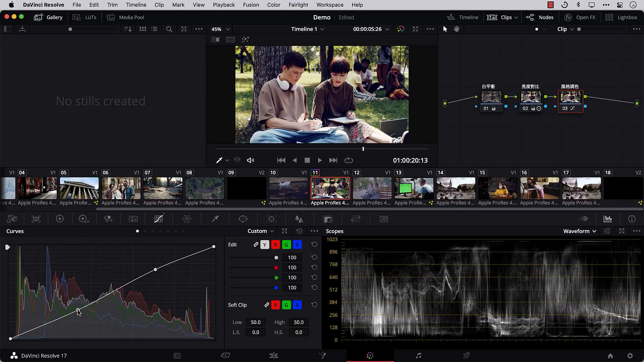Open the Color Wheels palette icon
Screen dimensions: 644x362
(60, 219)
